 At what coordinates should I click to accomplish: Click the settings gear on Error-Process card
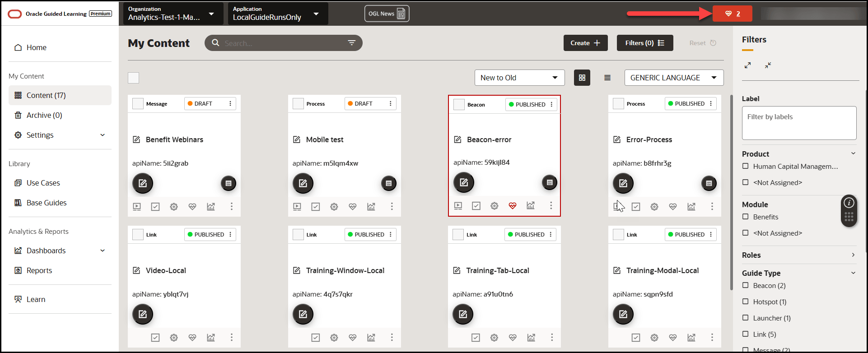(654, 207)
